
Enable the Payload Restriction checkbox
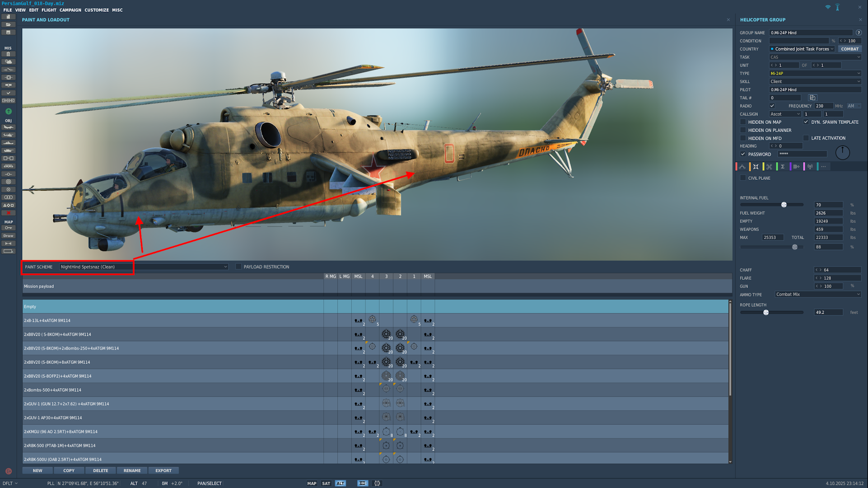(x=238, y=267)
